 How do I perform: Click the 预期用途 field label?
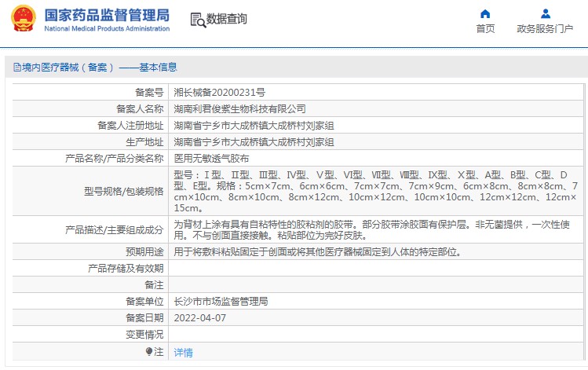[x=144, y=252]
